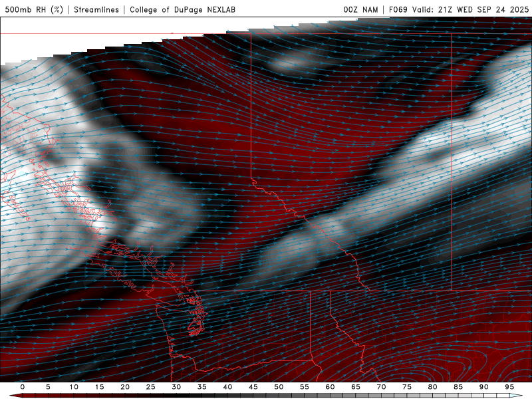Click the "500mb RH (%)" title text
Image resolution: width=532 pixels, height=399 pixels.
pos(34,9)
